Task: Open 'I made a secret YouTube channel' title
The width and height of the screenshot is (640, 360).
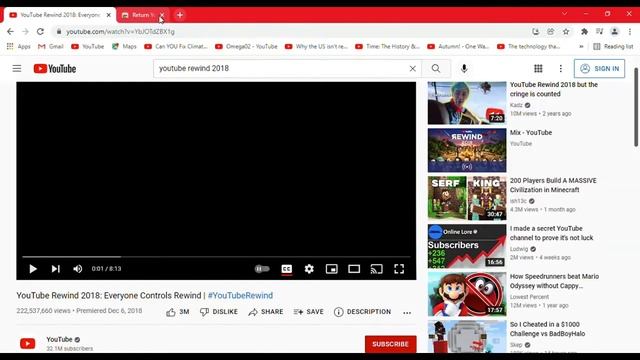Action: (x=551, y=233)
